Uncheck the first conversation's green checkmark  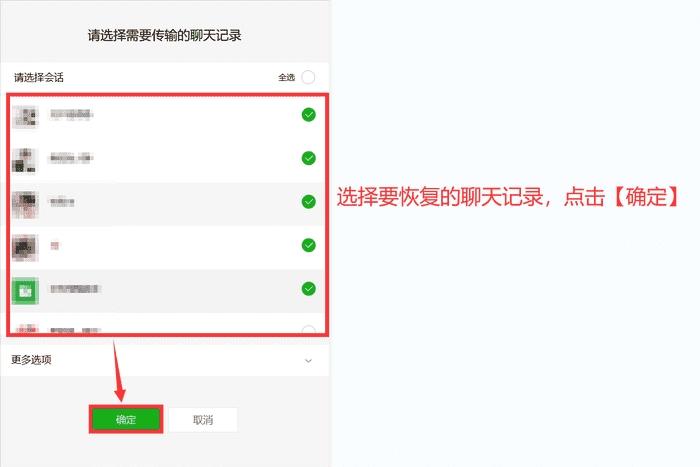pos(308,115)
